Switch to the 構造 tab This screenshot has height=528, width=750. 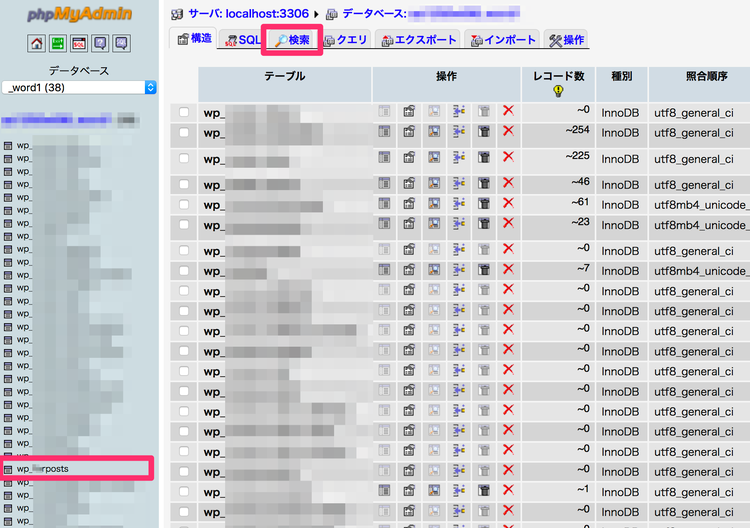pyautogui.click(x=194, y=39)
